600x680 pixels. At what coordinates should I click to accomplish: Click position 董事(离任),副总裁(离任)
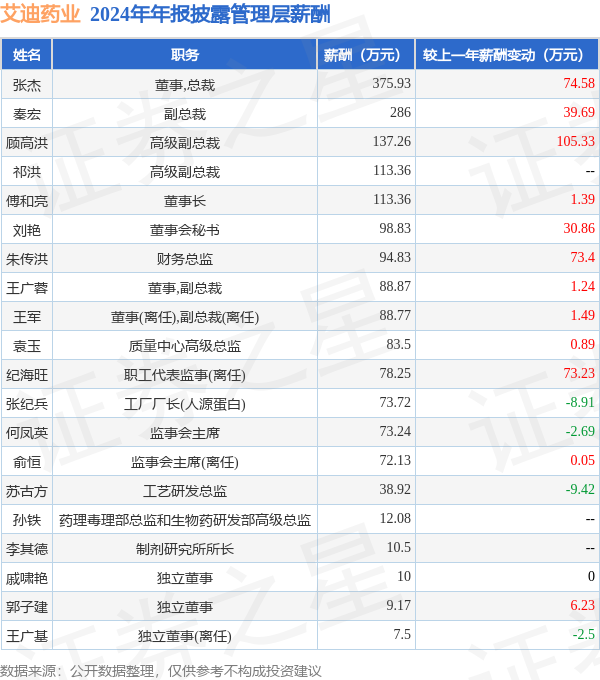tap(185, 317)
